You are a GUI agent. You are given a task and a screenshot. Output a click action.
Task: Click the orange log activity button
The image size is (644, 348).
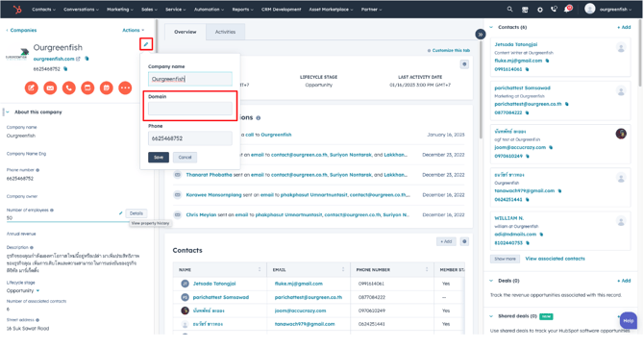[x=87, y=87]
